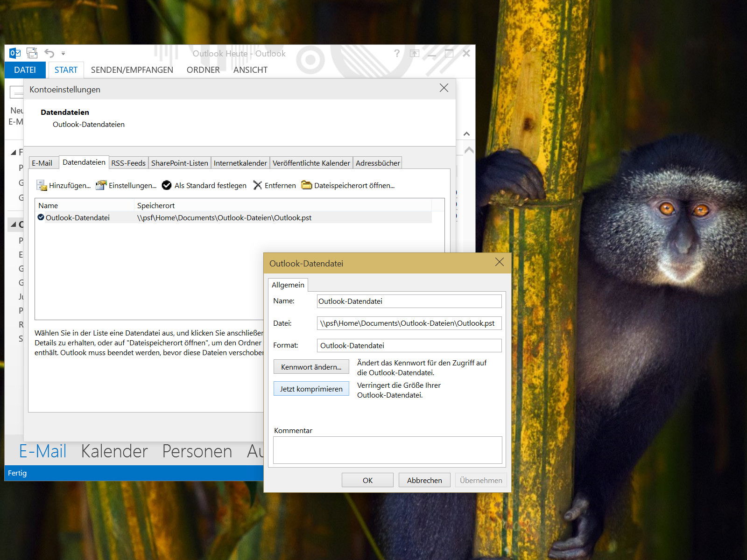Open the ORDNER ribbon tab
The height and width of the screenshot is (560, 747).
pos(203,70)
